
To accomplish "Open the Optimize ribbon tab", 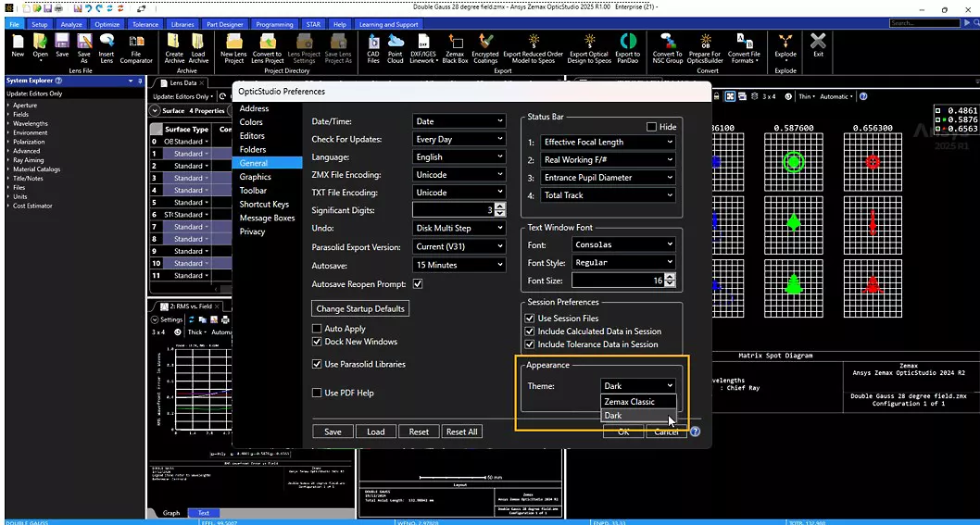I will pos(107,24).
